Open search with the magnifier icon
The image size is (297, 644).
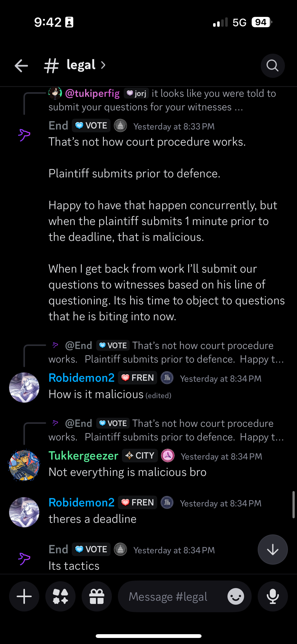point(273,66)
